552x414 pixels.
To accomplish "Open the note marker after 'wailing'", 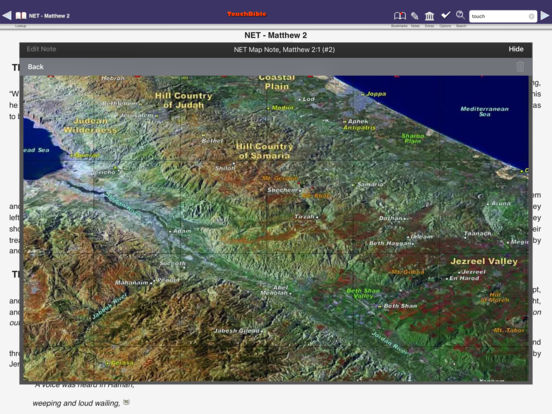I will click(x=126, y=402).
